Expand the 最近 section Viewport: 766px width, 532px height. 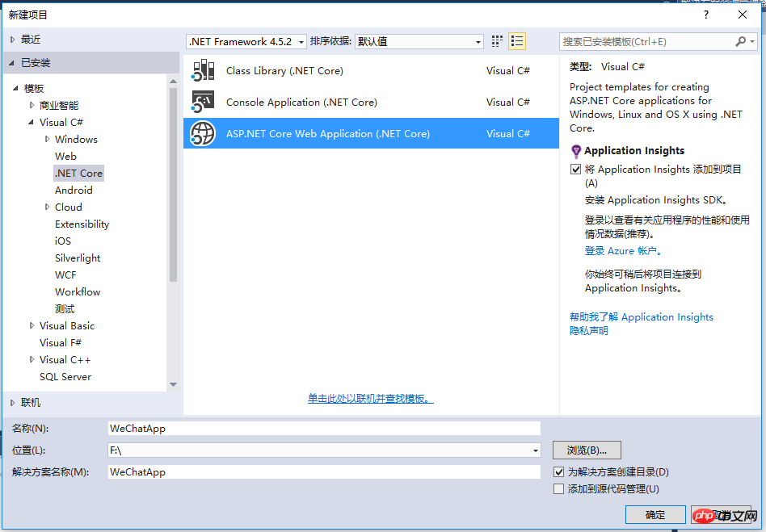pos(13,40)
